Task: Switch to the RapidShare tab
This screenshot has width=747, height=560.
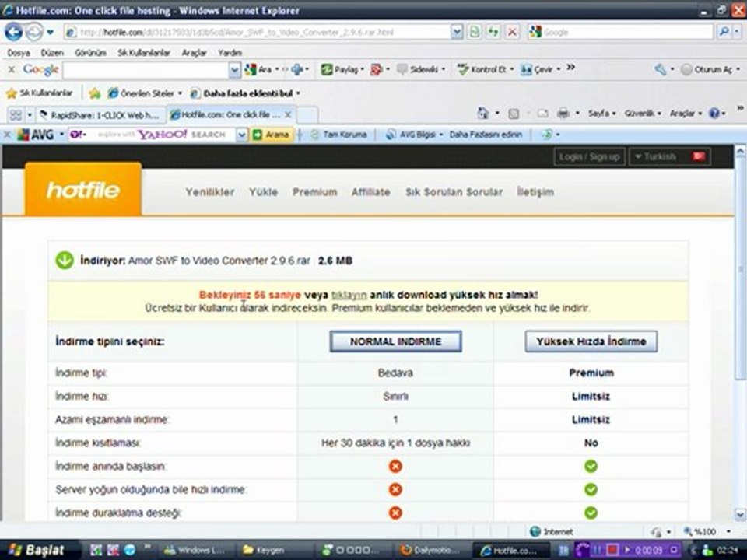Action: tap(100, 115)
